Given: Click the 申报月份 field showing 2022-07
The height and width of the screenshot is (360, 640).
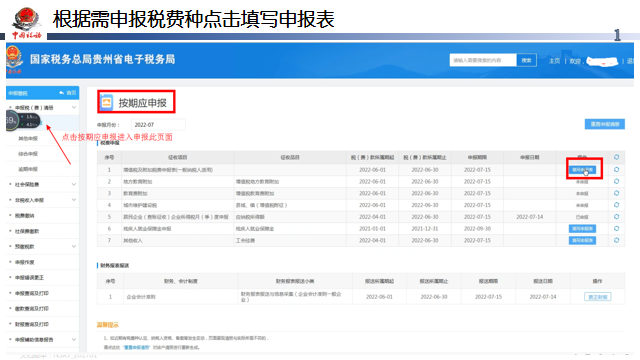Looking at the screenshot, I should coord(158,124).
